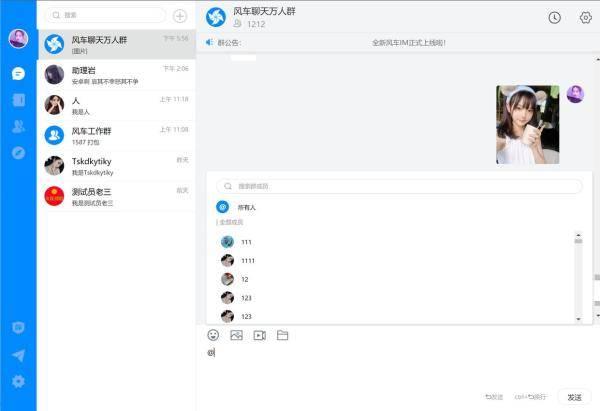Open the compass discover icon in sidebar
This screenshot has width=600, height=411.
(x=18, y=153)
